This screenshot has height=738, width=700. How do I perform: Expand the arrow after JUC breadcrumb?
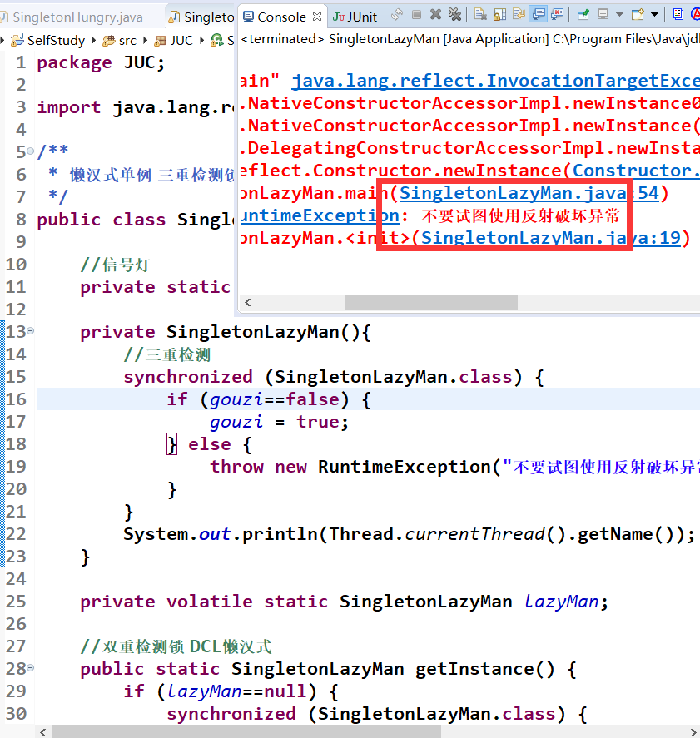(x=201, y=41)
